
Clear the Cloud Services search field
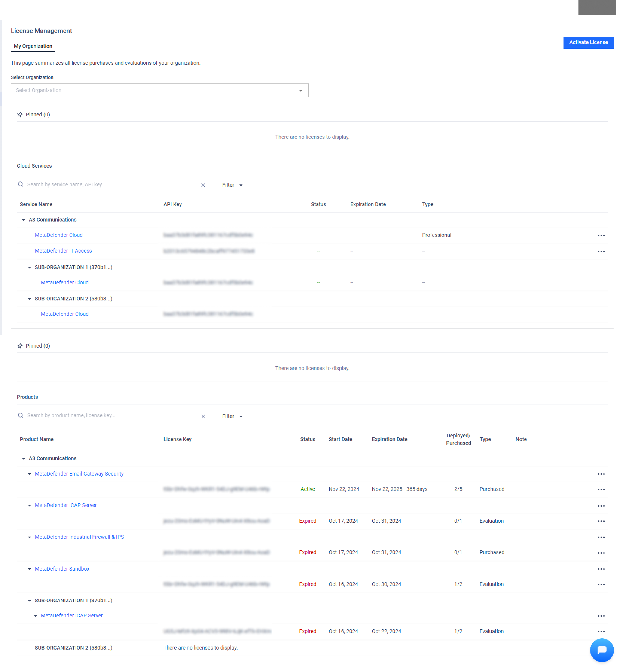203,185
